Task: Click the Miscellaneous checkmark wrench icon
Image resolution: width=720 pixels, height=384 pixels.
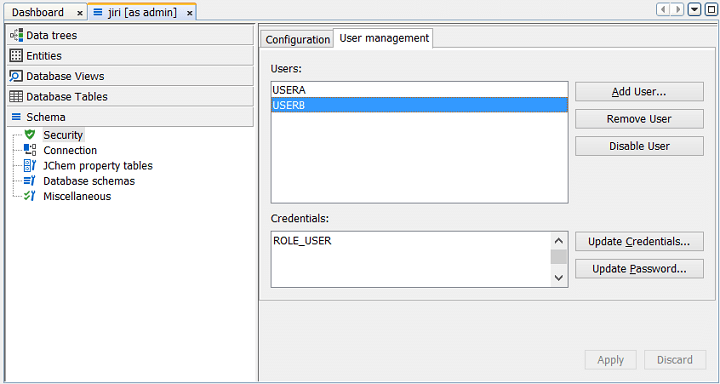Action: 30,196
